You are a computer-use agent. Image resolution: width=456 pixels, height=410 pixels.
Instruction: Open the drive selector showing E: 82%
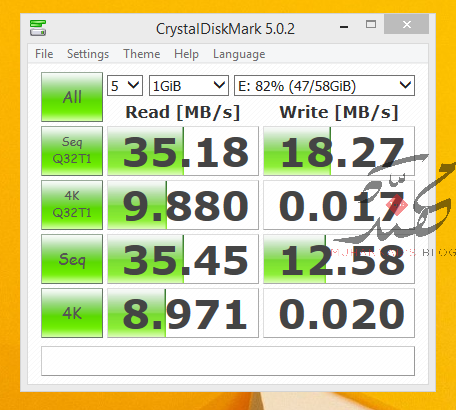click(x=324, y=86)
